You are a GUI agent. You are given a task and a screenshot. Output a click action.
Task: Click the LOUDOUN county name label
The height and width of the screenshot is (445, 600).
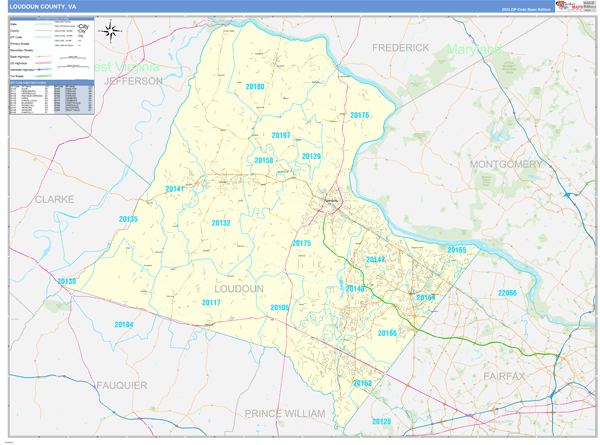point(238,288)
